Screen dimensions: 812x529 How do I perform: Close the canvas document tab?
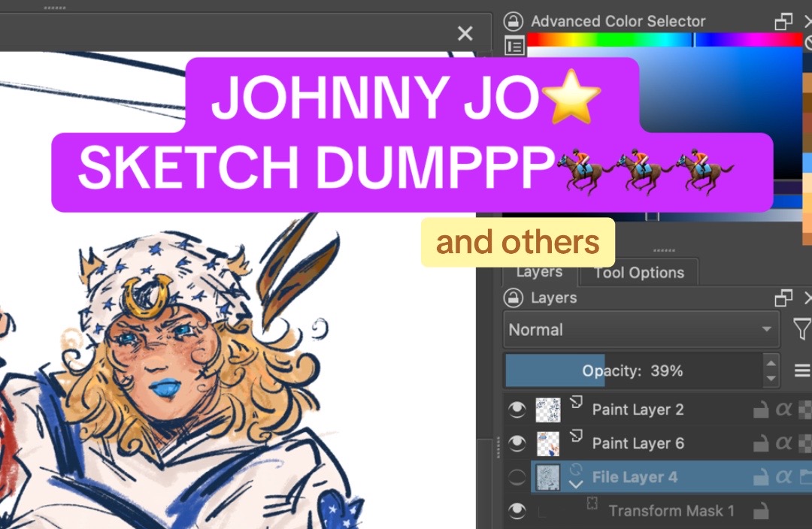pos(465,34)
